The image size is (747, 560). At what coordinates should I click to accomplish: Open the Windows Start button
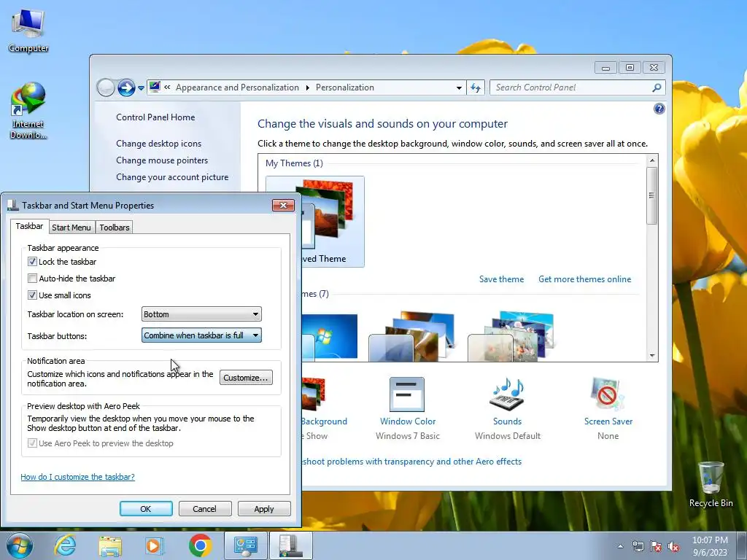click(x=20, y=545)
